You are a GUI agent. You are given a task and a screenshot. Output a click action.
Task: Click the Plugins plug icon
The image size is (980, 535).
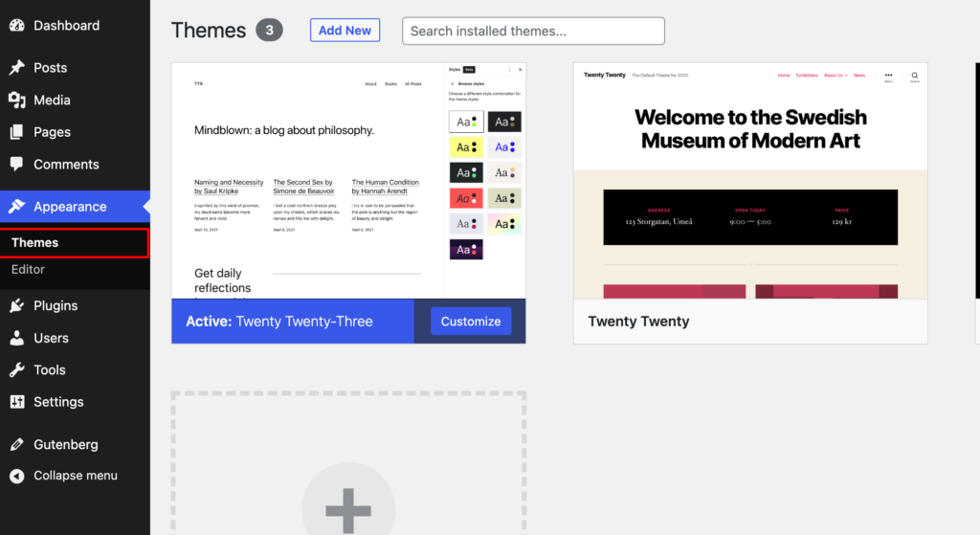(16, 306)
